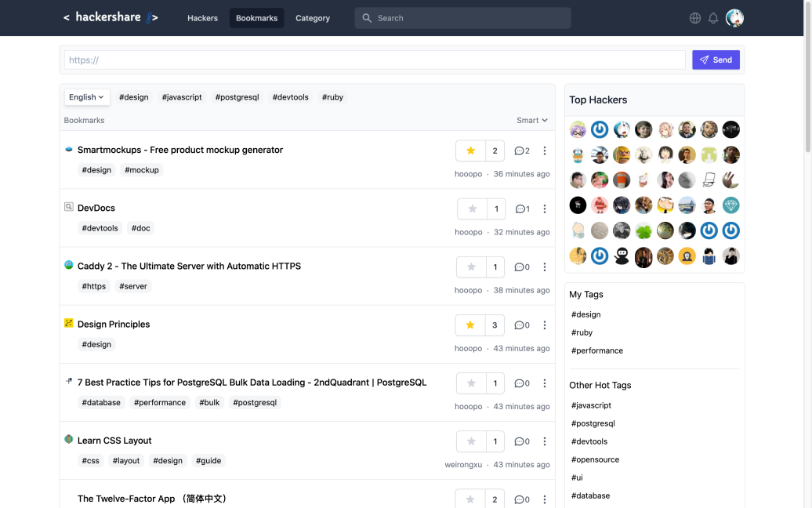The height and width of the screenshot is (508, 812).
Task: Click the Smartmockups favicon
Action: [x=68, y=149]
